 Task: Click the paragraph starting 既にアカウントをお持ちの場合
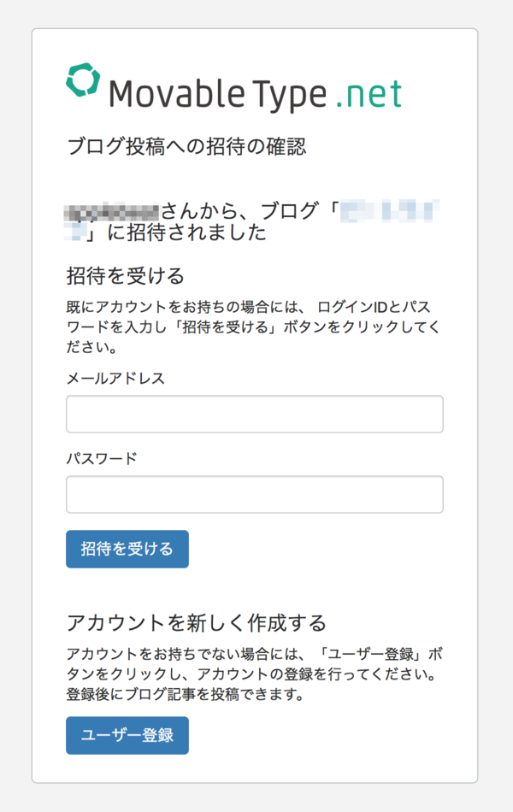(253, 327)
